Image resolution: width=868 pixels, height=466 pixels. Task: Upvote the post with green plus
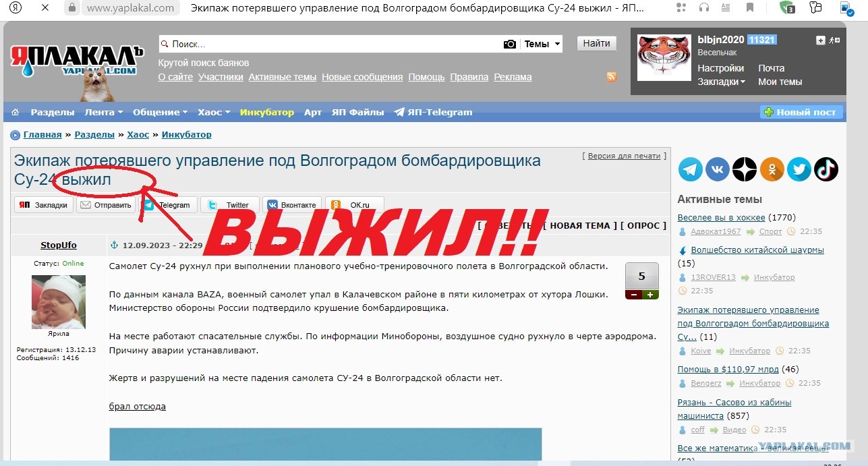pos(650,295)
